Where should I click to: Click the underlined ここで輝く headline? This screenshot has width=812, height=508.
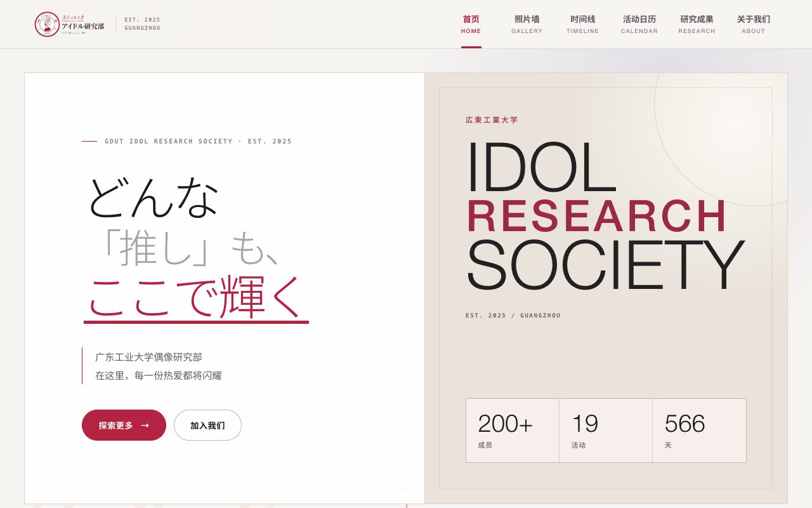click(x=196, y=298)
